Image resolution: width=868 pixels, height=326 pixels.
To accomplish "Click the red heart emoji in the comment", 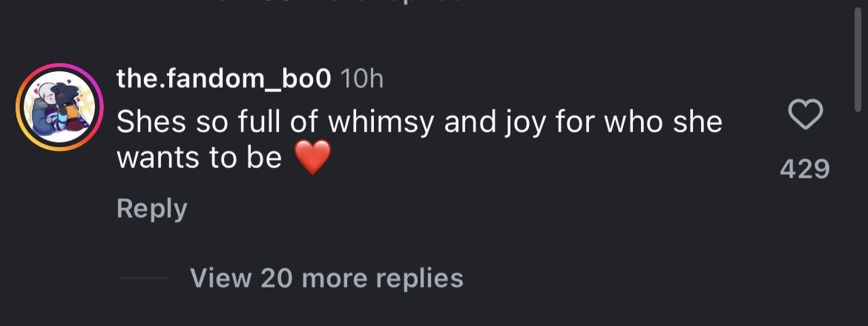I will (312, 158).
